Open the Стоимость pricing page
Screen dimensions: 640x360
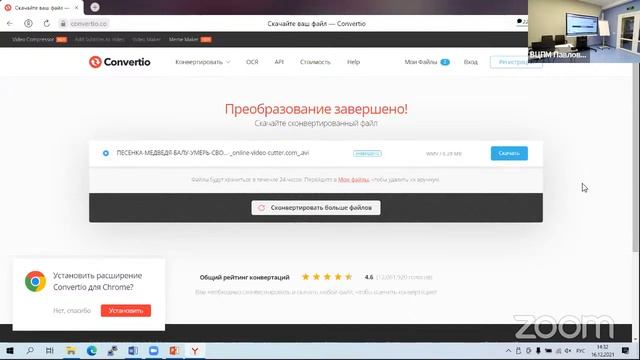tap(315, 62)
